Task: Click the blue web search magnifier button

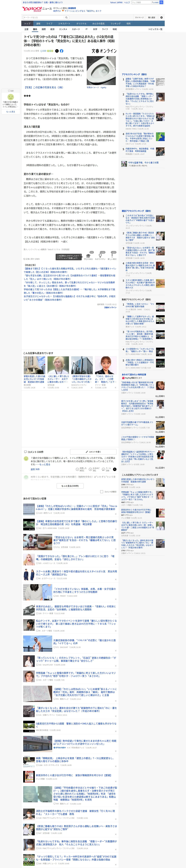Action: [161, 2]
